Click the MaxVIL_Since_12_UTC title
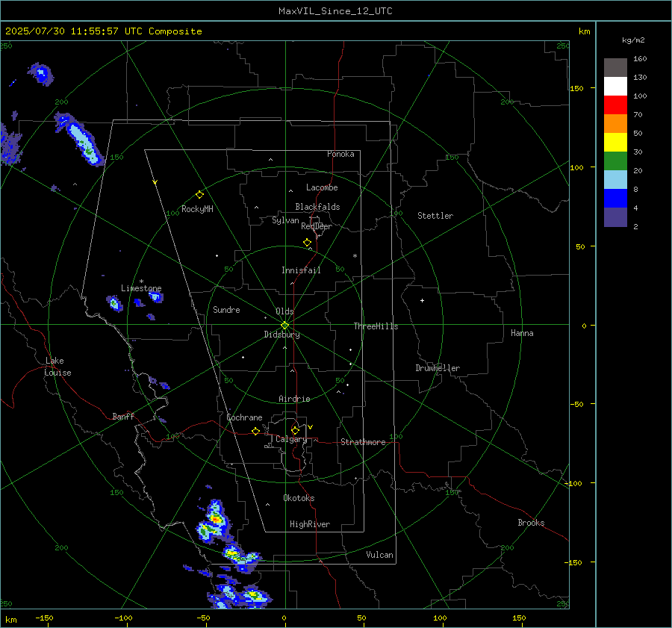The height and width of the screenshot is (628, 672). click(x=335, y=11)
